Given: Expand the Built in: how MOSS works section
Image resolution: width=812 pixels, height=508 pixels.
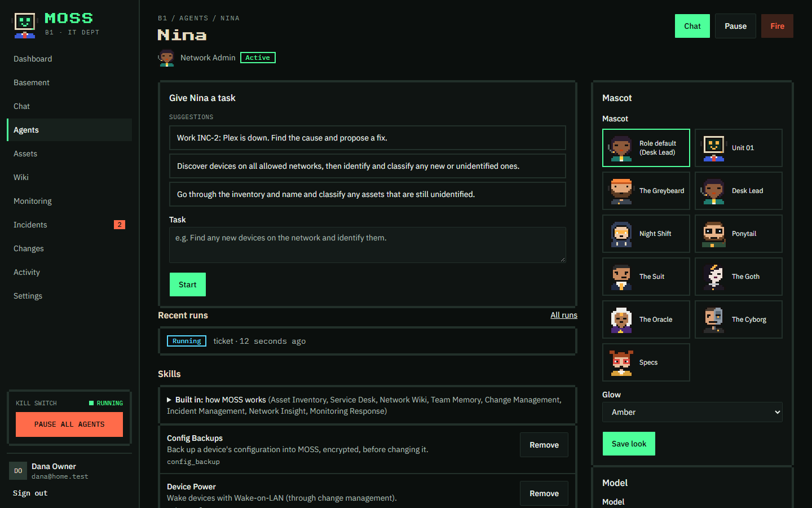Looking at the screenshot, I should [x=368, y=405].
